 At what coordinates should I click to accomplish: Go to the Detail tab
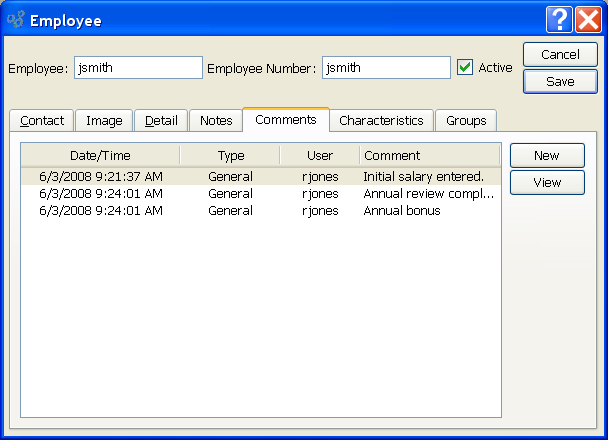[x=161, y=121]
